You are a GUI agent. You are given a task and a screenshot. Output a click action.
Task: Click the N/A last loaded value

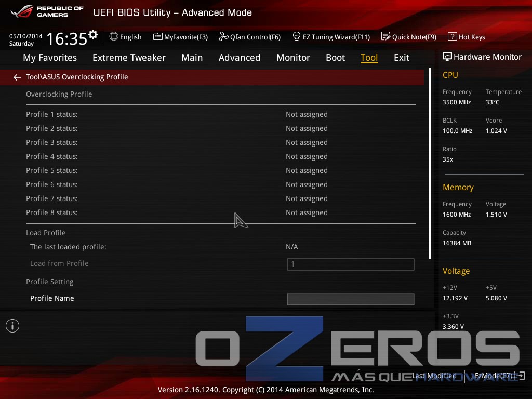click(292, 247)
